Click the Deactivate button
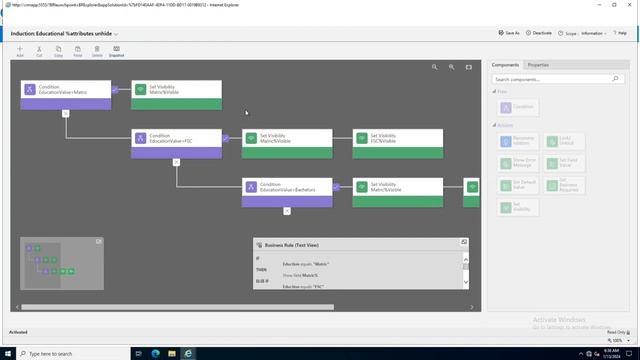The image size is (640, 360). pyautogui.click(x=538, y=33)
